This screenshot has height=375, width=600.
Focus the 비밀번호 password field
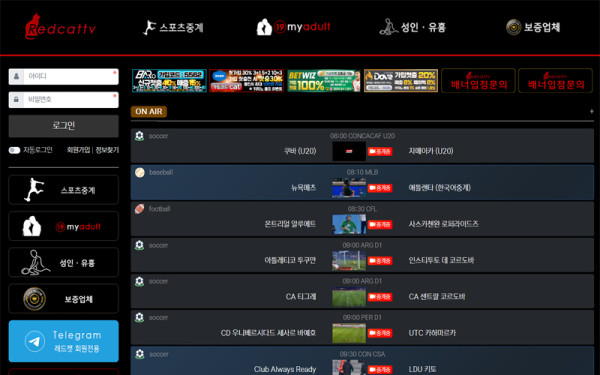[64, 100]
